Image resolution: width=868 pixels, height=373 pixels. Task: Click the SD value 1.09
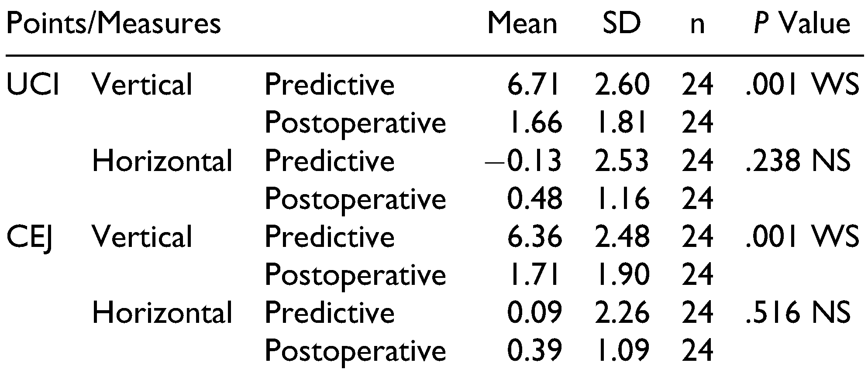point(622,351)
